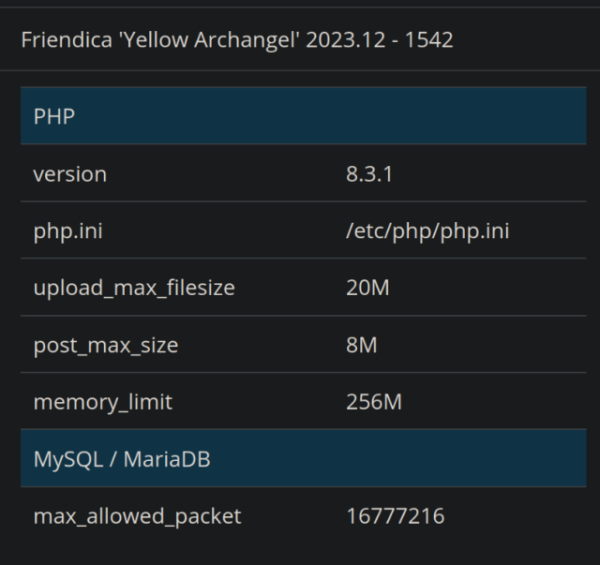
Task: Click the word Friendica in the heading
Action: point(67,40)
